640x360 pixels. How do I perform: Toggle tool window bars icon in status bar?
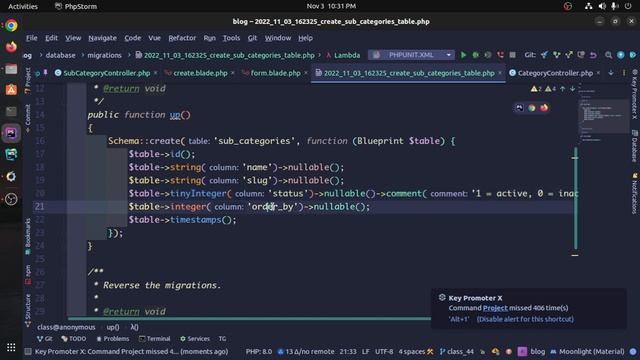(28, 351)
